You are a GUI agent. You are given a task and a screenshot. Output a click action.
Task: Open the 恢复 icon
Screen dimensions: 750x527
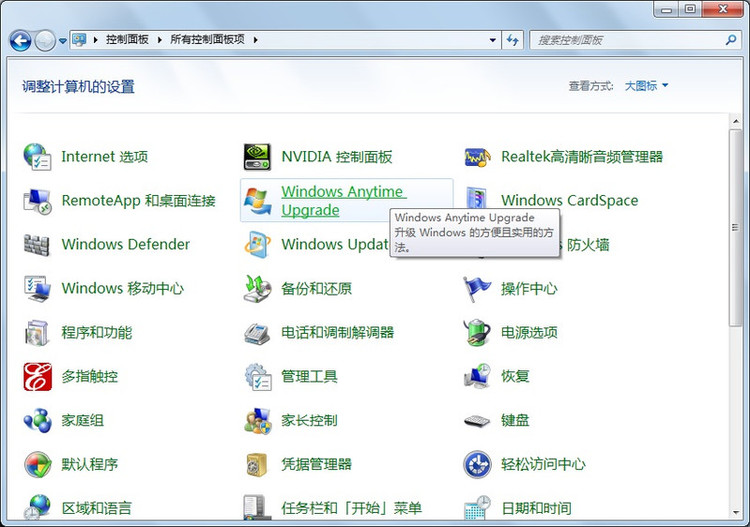(x=477, y=376)
